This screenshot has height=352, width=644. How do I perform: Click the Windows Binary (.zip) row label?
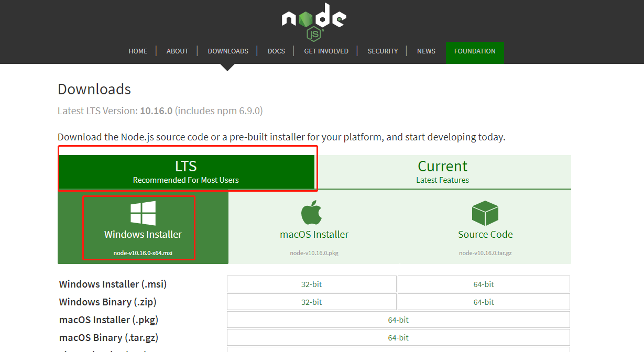(x=107, y=302)
